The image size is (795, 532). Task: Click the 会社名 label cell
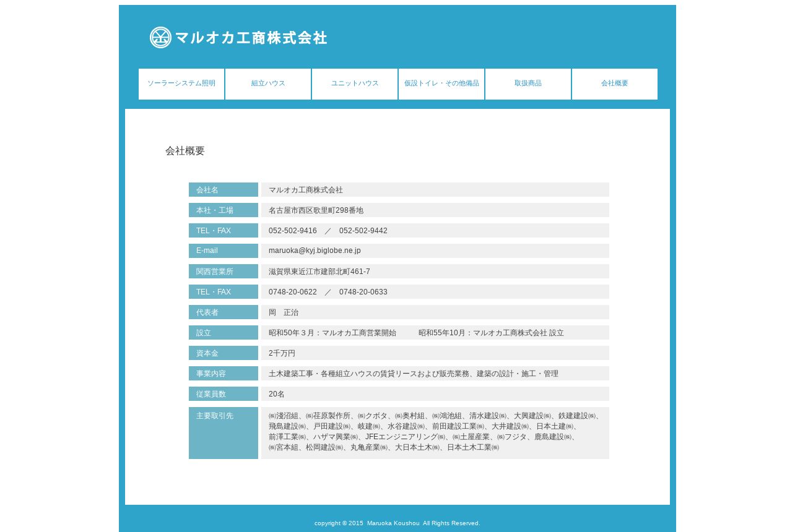pyautogui.click(x=224, y=190)
